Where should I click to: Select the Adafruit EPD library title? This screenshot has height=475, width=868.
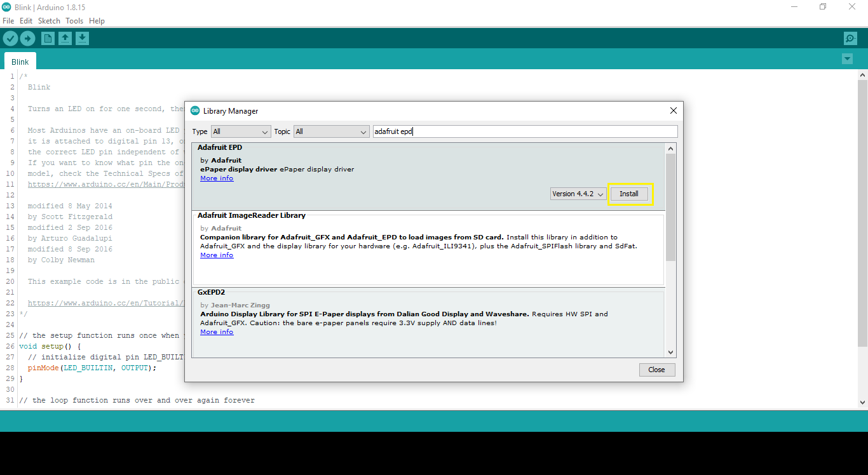click(220, 147)
